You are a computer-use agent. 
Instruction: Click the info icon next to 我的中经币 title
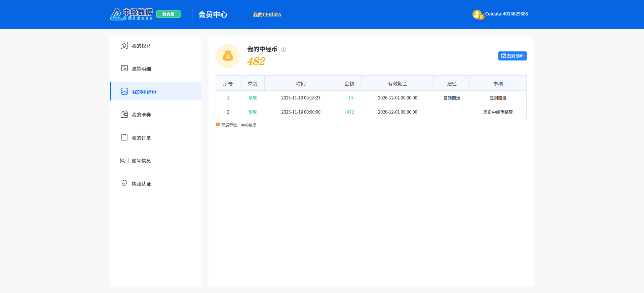pyautogui.click(x=283, y=50)
